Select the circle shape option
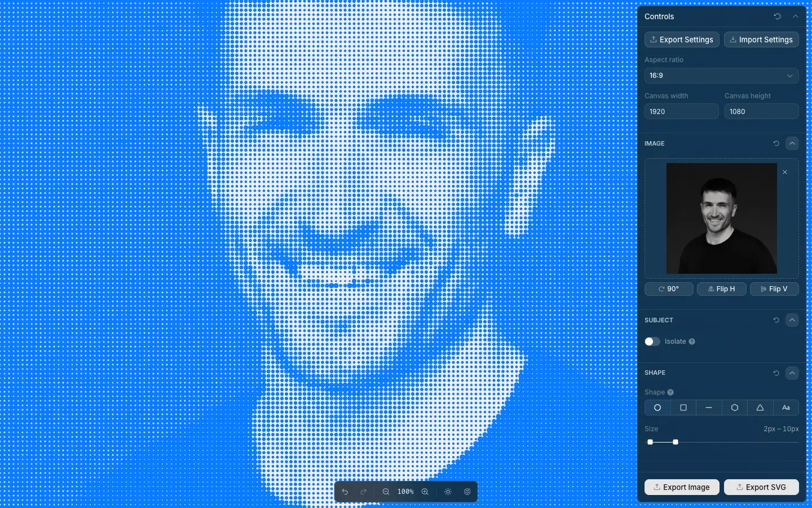The width and height of the screenshot is (812, 508). (x=657, y=408)
